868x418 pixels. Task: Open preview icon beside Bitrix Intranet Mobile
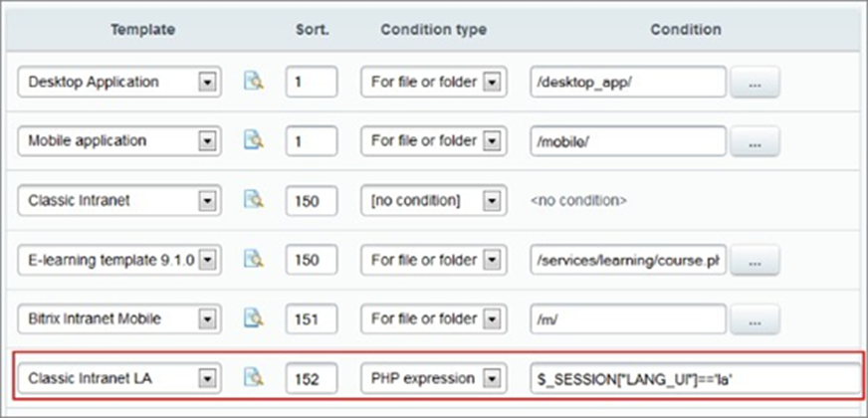(253, 319)
